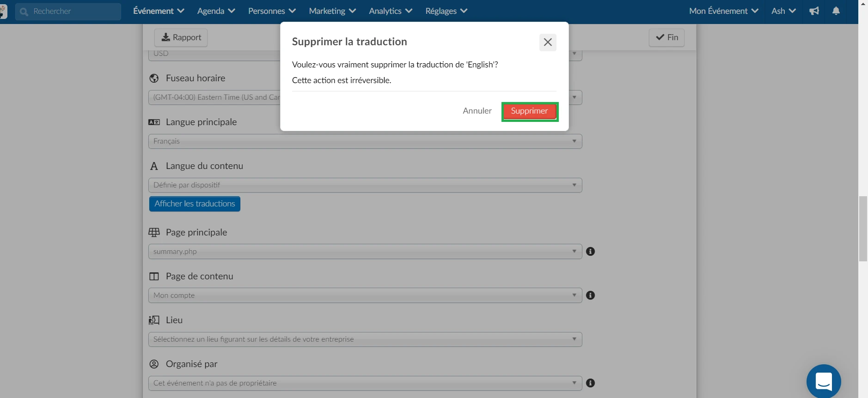Viewport: 868px width, 398px height.
Task: Click the page vertical scrollbar thumb
Action: [x=863, y=229]
